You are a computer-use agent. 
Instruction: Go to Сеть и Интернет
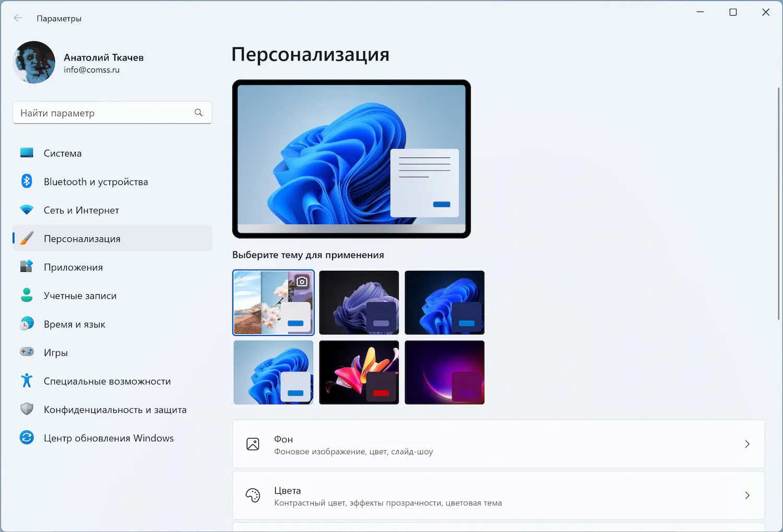(112, 210)
